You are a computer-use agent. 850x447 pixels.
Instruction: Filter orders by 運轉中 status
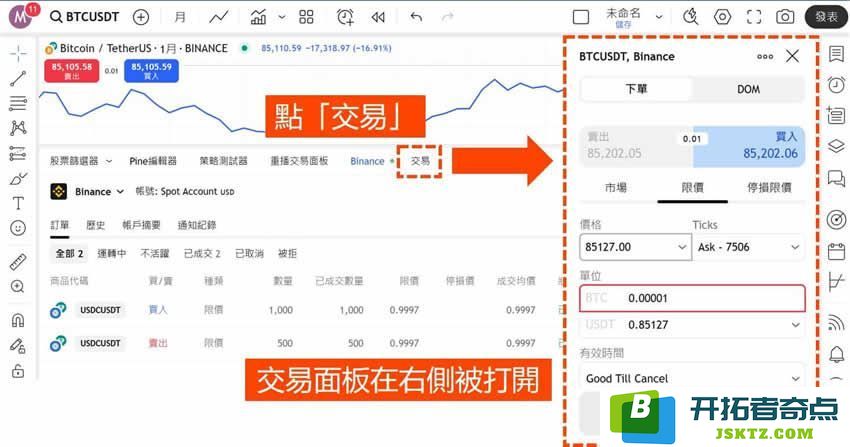[112, 254]
